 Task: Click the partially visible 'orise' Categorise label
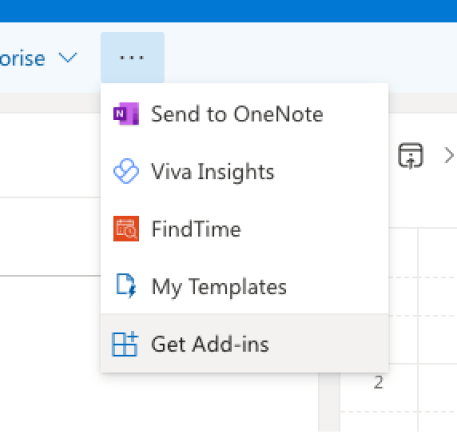tap(22, 59)
